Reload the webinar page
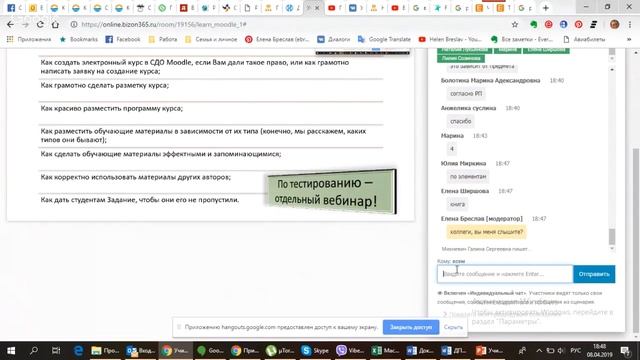640x360 pixels. (40, 24)
